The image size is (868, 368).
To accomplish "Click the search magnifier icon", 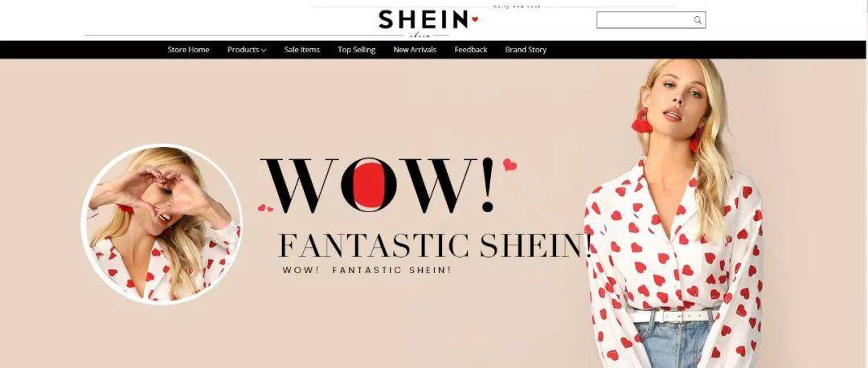I will click(698, 20).
